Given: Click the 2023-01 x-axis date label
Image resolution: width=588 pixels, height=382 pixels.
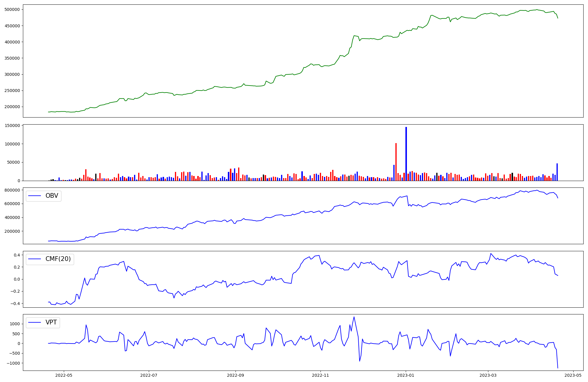Looking at the screenshot, I should 406,375.
